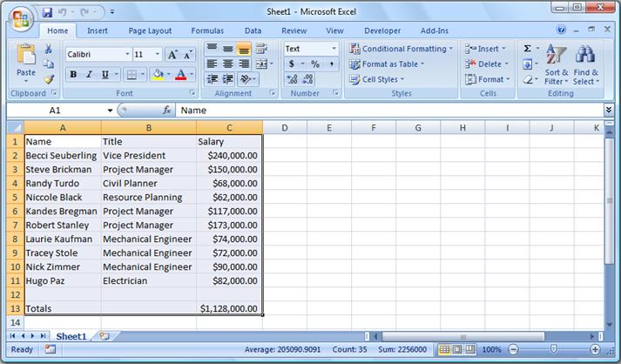Toggle Italic formatting
Image resolution: width=621 pixels, height=364 pixels.
coord(88,75)
